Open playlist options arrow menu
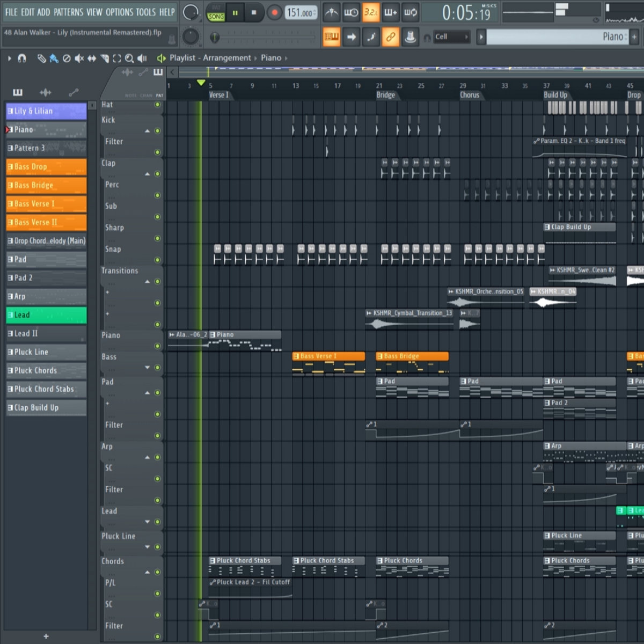 [9, 58]
